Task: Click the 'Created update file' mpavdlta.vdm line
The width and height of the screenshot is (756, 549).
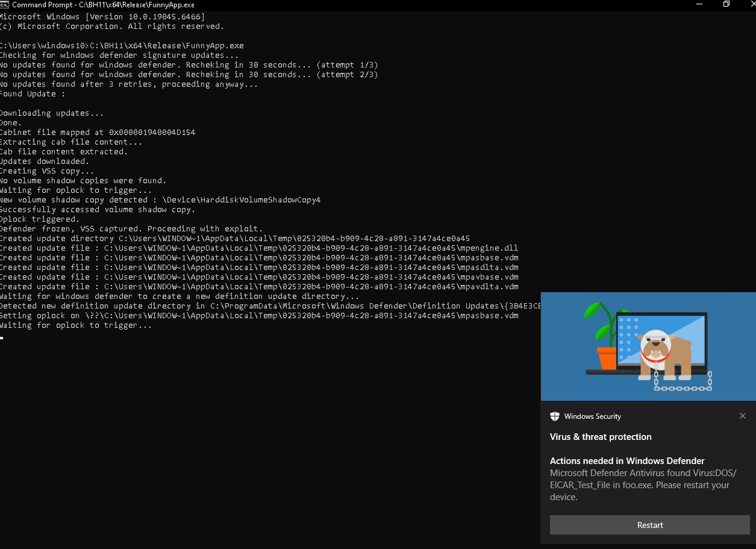Action: (x=259, y=287)
